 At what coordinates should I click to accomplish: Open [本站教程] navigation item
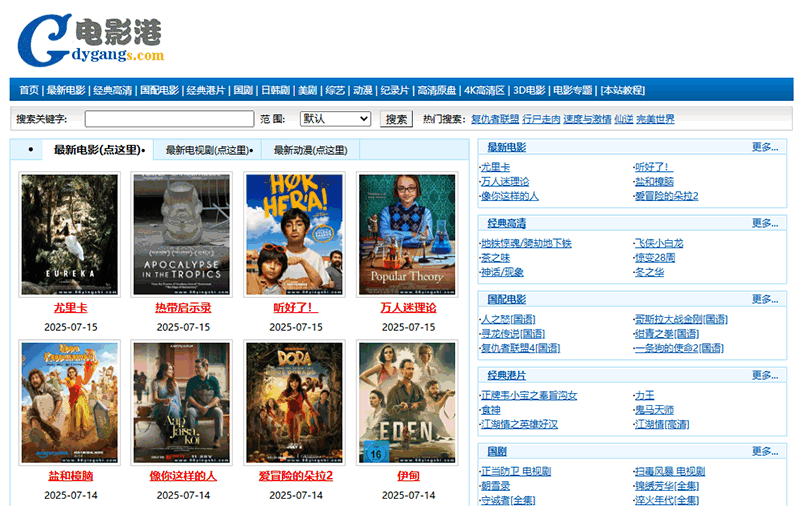click(x=623, y=90)
